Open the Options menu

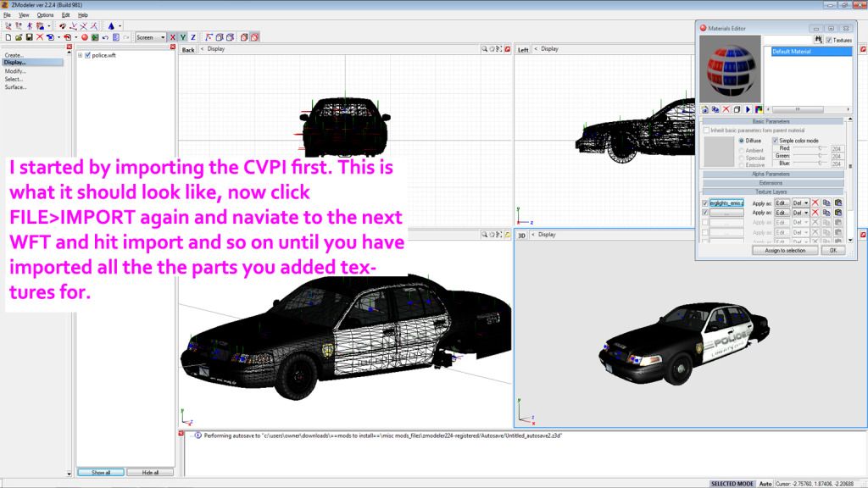click(46, 15)
